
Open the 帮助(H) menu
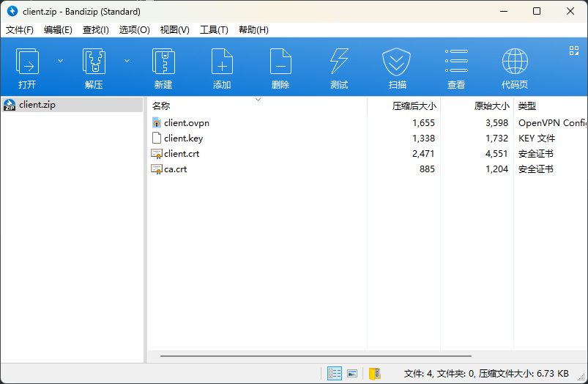tap(253, 30)
